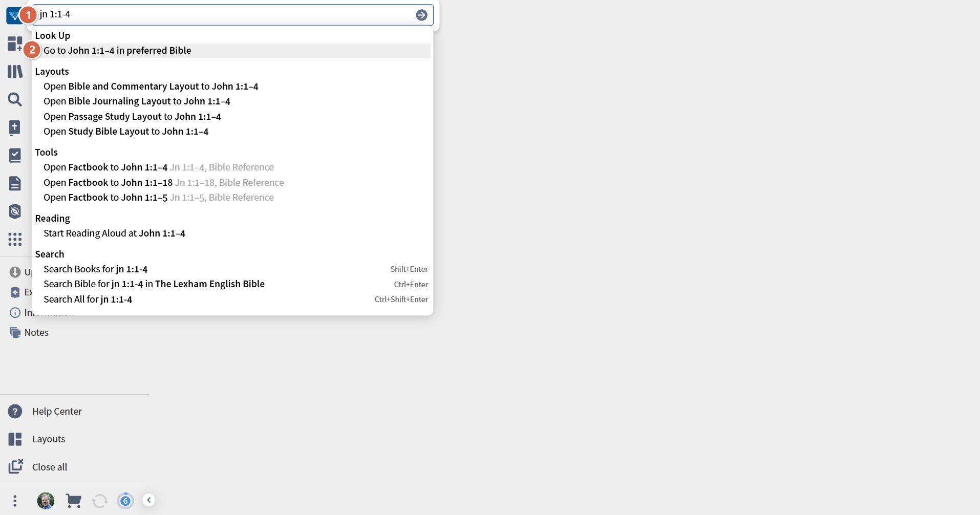Screen dimensions: 980x515
Task: Open Passage Study Layout to John 1:1–4
Action: point(132,117)
